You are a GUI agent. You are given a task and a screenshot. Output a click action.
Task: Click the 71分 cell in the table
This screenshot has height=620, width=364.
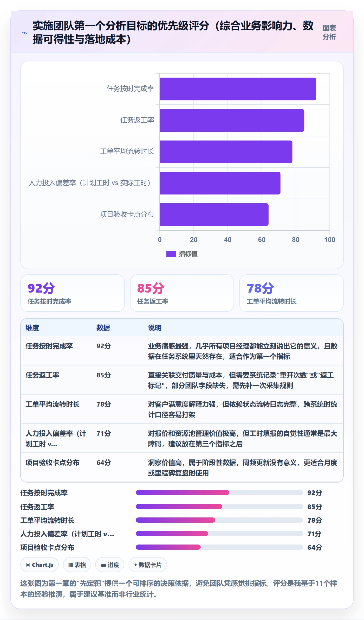(104, 433)
